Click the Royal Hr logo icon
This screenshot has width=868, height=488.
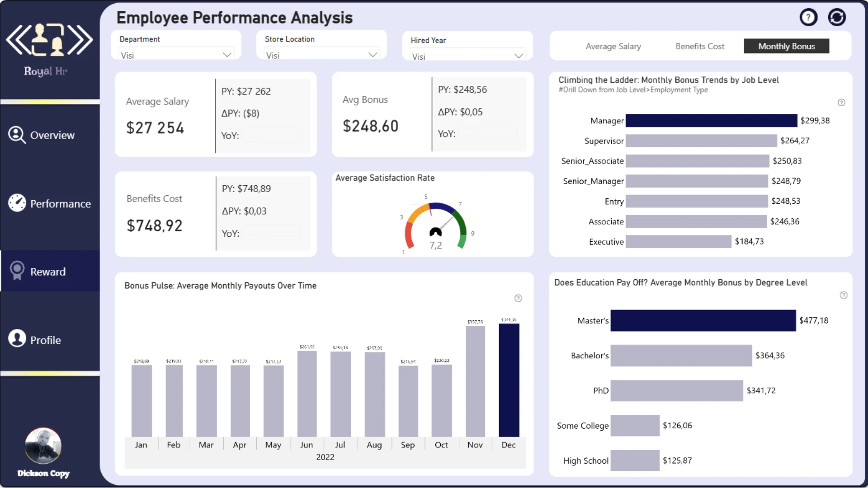[49, 40]
